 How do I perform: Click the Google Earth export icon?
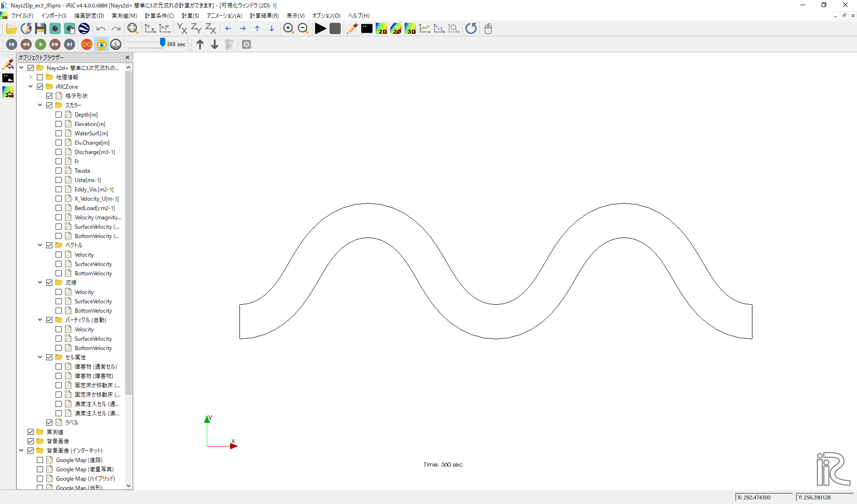pyautogui.click(x=84, y=28)
